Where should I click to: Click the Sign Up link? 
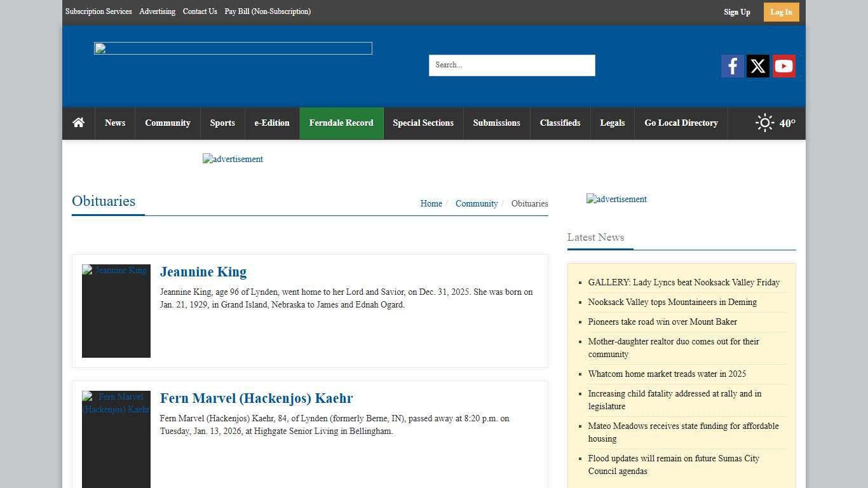coord(736,12)
